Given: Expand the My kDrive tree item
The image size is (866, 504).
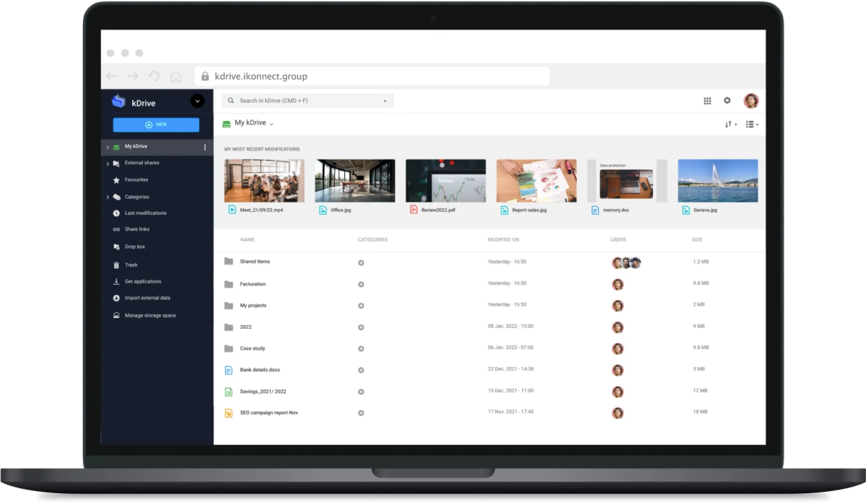Looking at the screenshot, I should coord(108,147).
